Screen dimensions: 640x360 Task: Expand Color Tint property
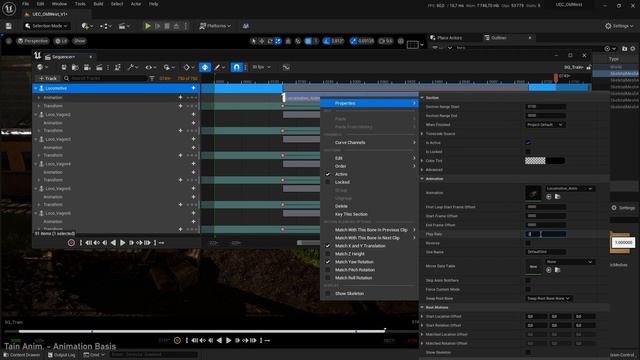(x=422, y=161)
